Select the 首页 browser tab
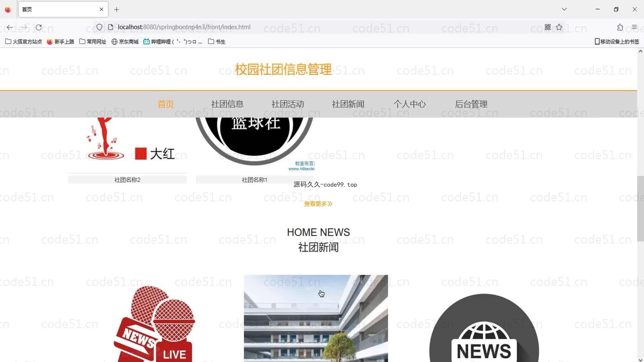 click(63, 9)
